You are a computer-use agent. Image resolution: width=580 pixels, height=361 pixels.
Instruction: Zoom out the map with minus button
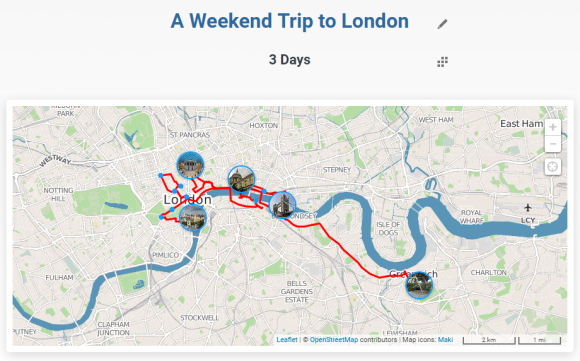(x=553, y=144)
